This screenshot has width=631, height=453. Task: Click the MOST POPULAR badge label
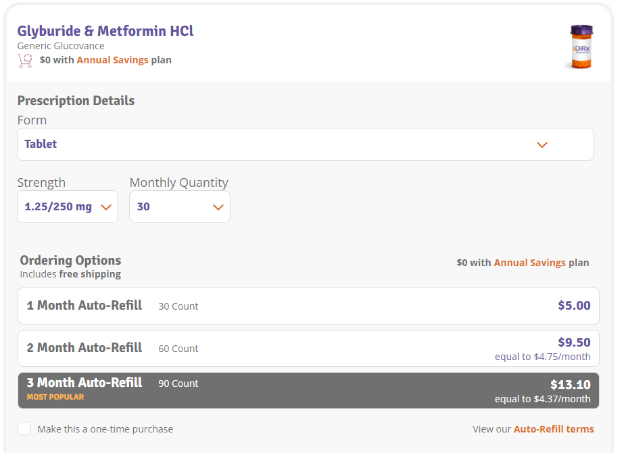[x=55, y=397]
